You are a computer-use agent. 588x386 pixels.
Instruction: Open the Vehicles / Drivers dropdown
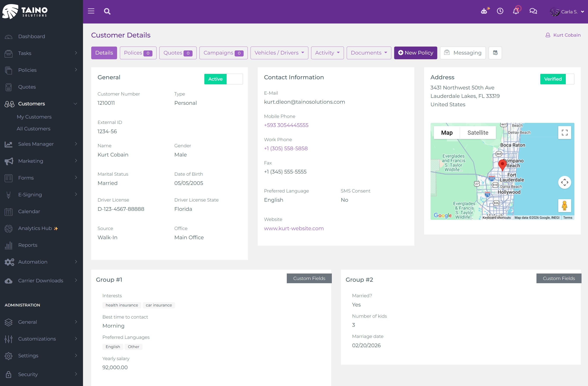coord(279,53)
